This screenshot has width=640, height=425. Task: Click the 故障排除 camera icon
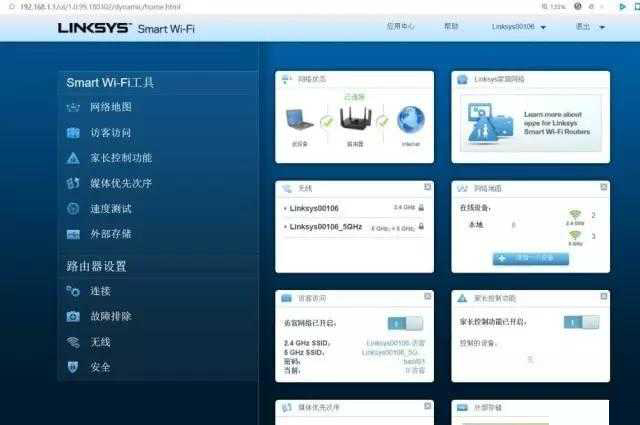[73, 316]
